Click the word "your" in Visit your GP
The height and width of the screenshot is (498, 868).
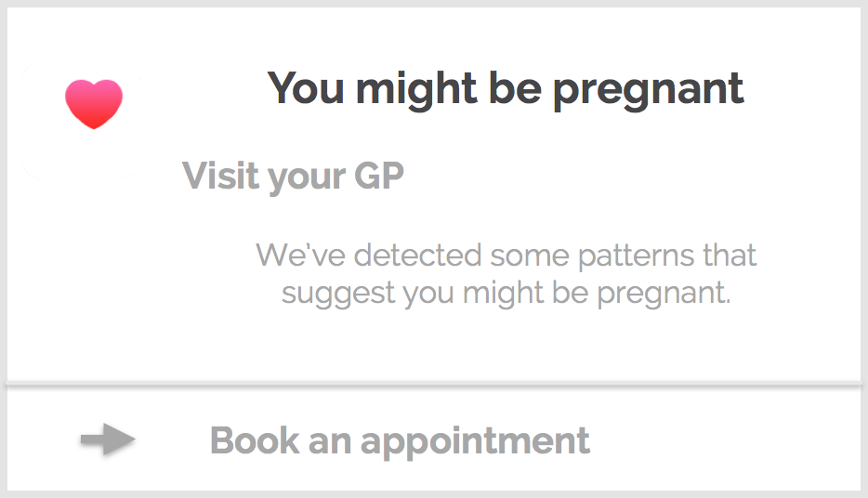(x=306, y=177)
